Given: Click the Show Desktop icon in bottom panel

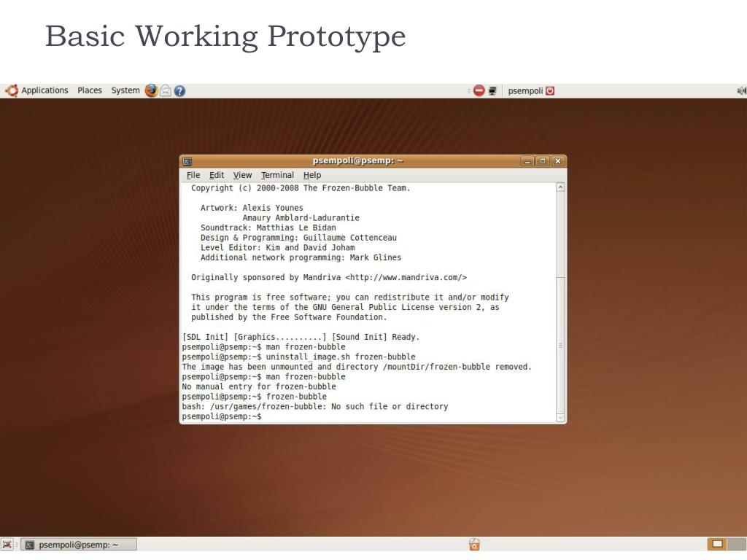Looking at the screenshot, I should [7, 544].
